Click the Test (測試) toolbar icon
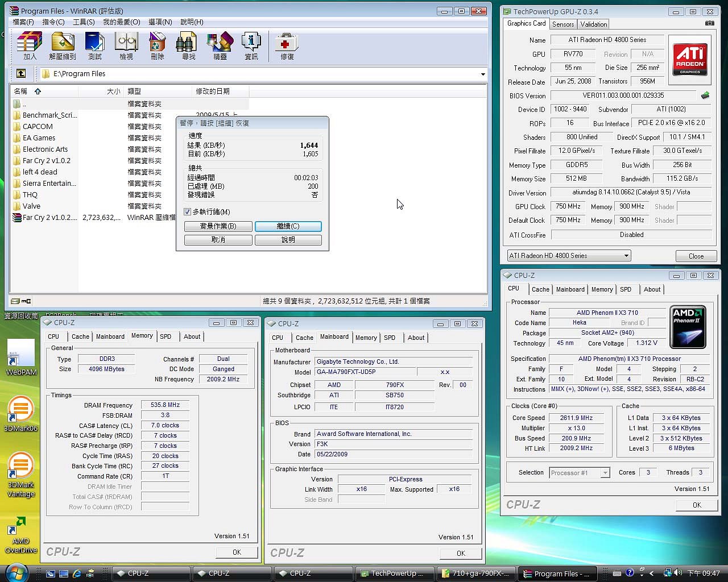This screenshot has width=728, height=582. (95, 46)
